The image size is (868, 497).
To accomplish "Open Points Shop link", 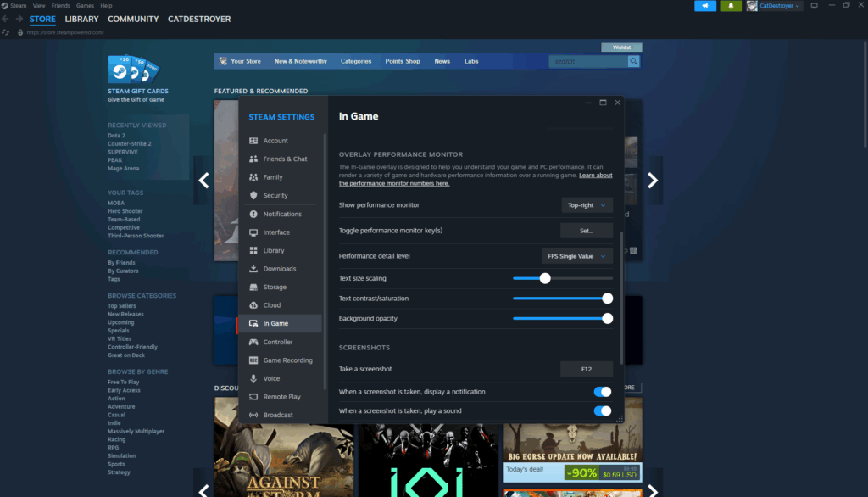I will pos(403,62).
